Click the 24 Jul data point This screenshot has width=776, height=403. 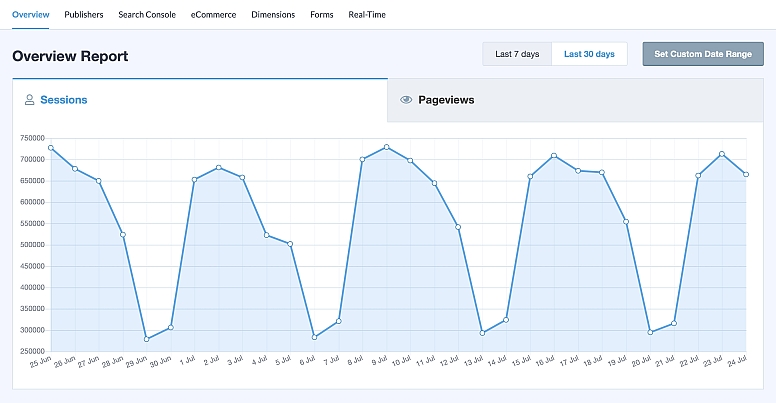point(746,174)
